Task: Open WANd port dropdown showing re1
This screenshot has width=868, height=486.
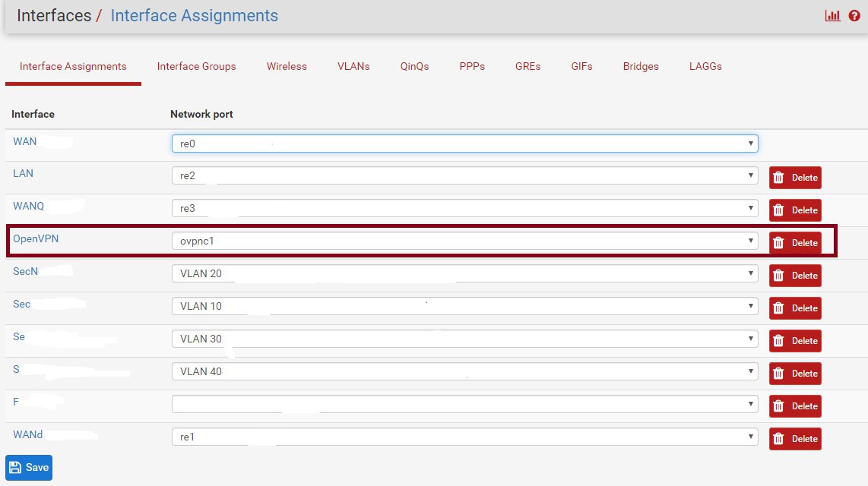Action: click(x=465, y=437)
